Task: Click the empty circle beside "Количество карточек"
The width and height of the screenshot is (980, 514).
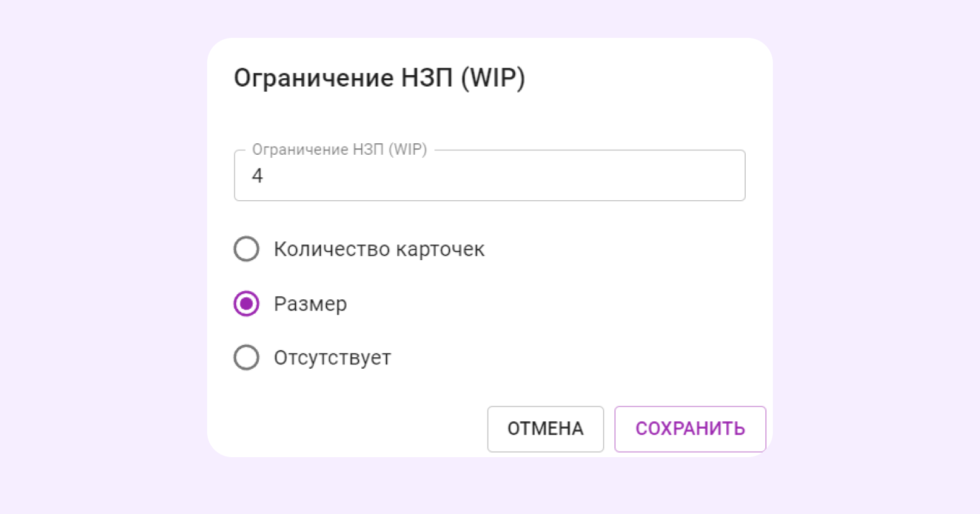Action: [246, 249]
